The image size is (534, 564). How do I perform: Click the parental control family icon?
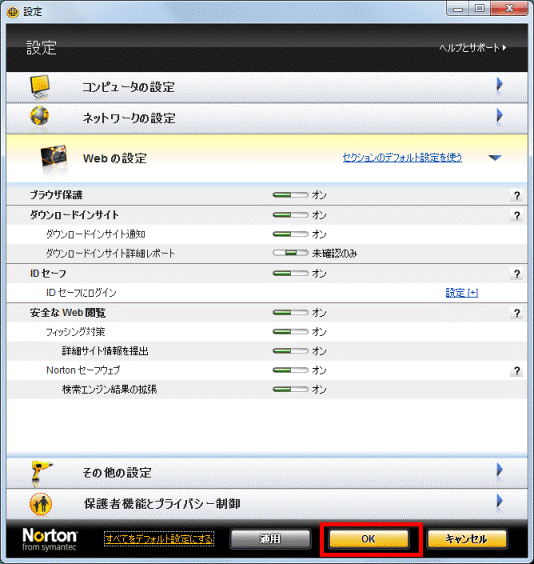click(x=41, y=504)
